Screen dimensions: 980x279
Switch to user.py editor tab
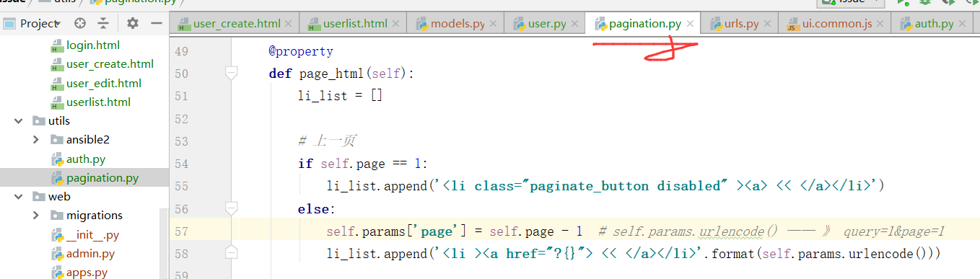[x=547, y=24]
